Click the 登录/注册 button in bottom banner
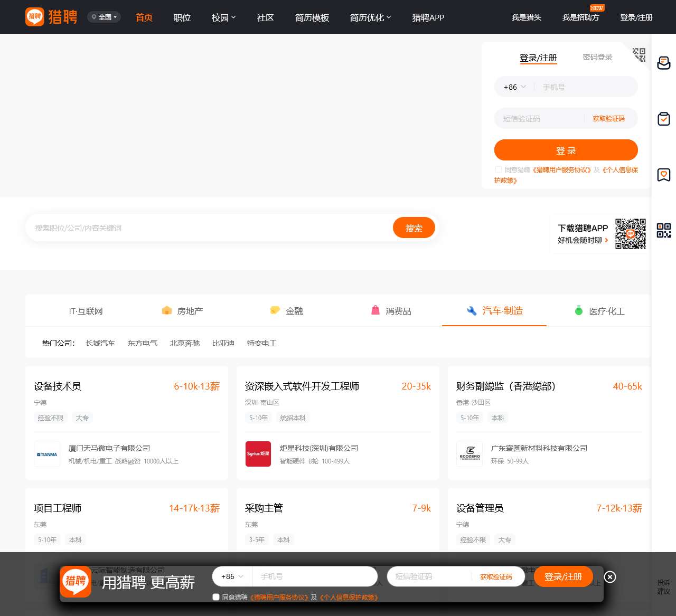The width and height of the screenshot is (676, 616). [x=563, y=576]
